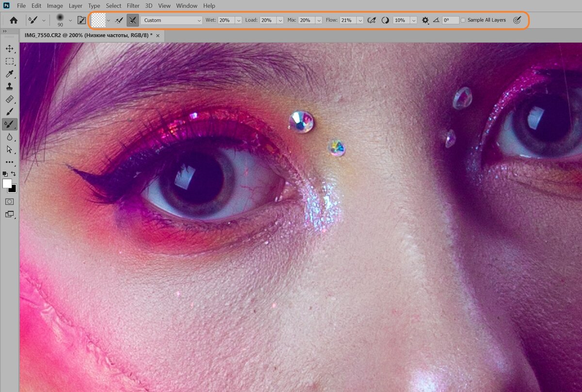Open the Help menu
Screen dimensions: 582x392
209,6
